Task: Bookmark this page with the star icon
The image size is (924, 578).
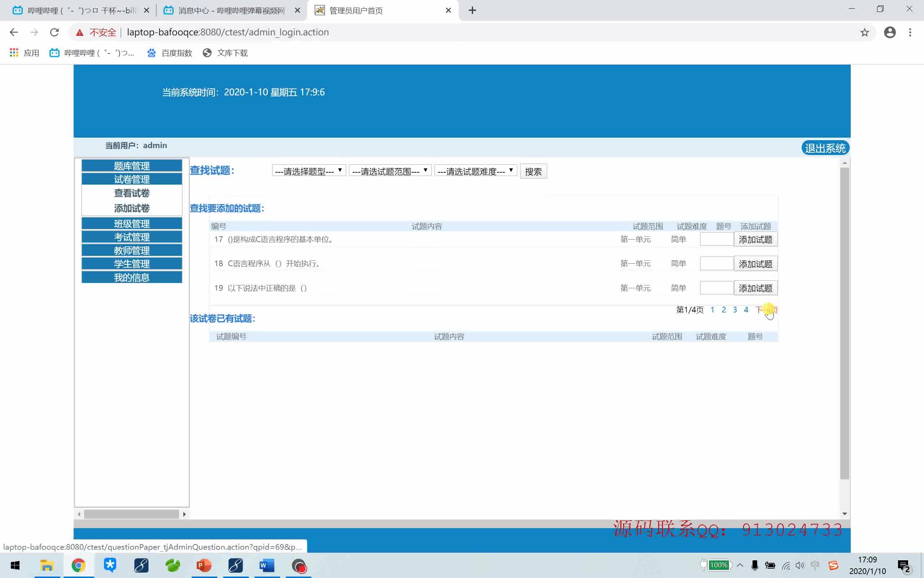Action: pos(864,33)
